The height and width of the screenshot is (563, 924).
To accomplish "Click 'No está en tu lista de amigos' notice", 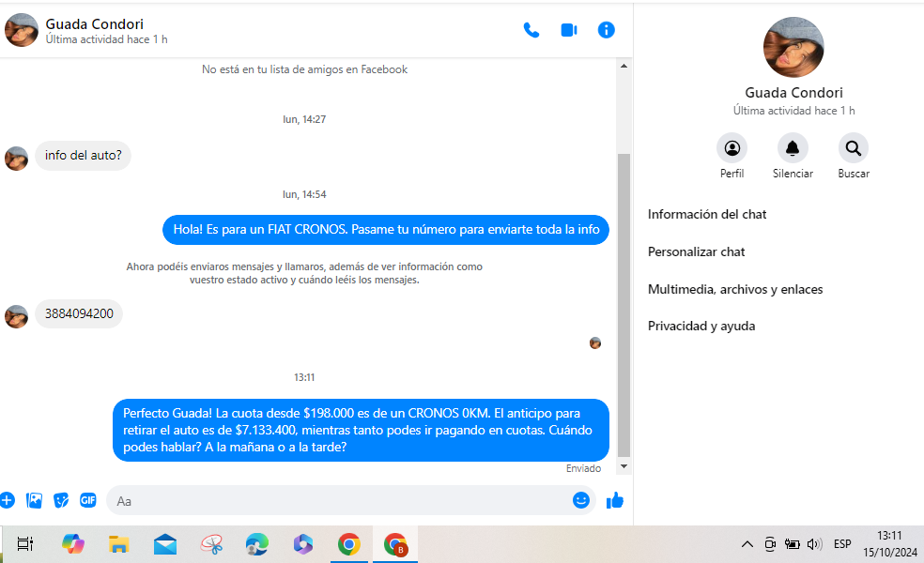I will (304, 69).
